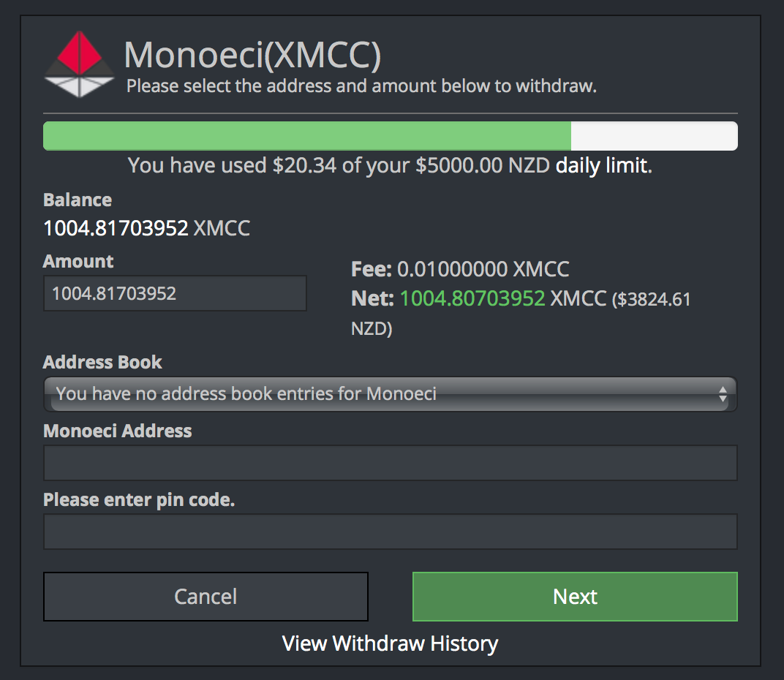Image resolution: width=784 pixels, height=680 pixels.
Task: Click the Monoeci Address input field
Action: click(390, 462)
